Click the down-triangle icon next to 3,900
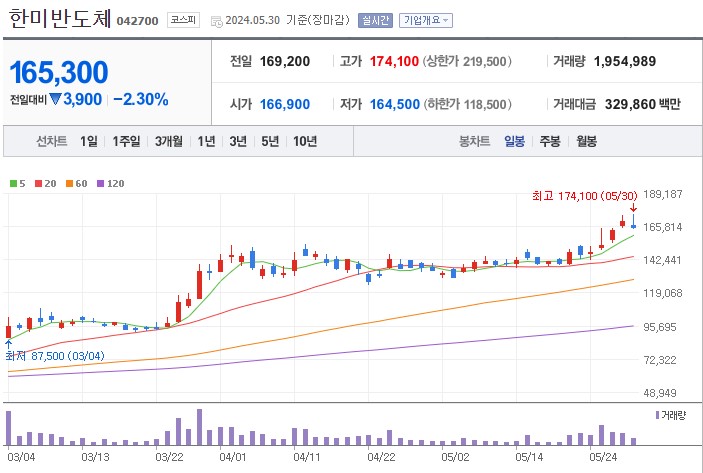The image size is (703, 473). (55, 99)
